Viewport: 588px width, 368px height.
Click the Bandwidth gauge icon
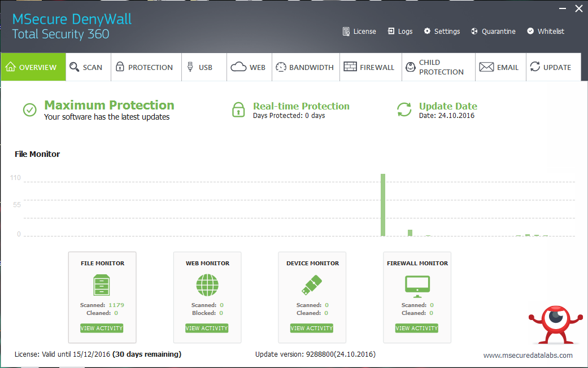(x=281, y=67)
